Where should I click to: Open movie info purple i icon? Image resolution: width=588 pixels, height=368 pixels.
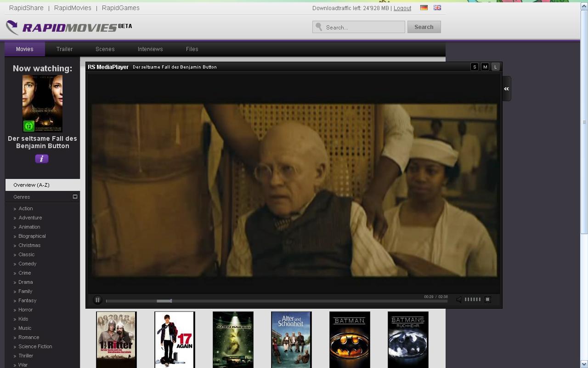click(x=42, y=159)
